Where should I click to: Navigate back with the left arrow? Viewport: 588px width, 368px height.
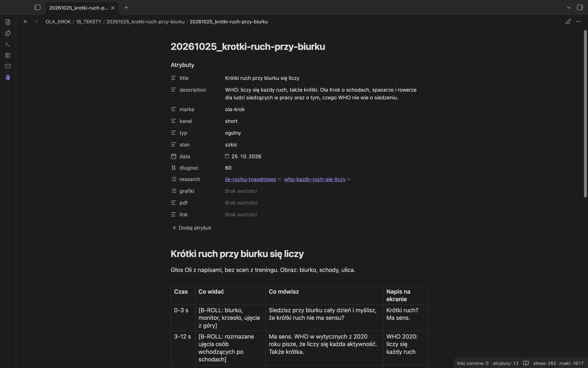tap(26, 22)
